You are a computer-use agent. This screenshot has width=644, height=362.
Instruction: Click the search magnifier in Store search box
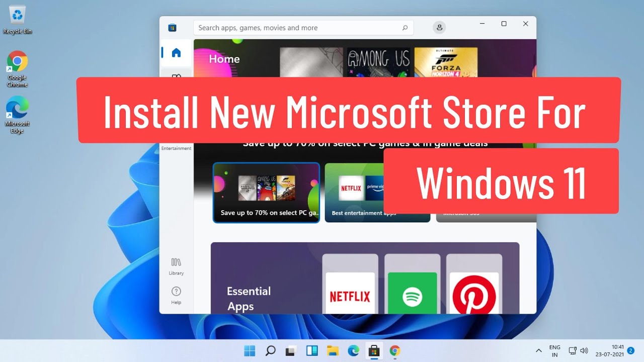pyautogui.click(x=405, y=28)
